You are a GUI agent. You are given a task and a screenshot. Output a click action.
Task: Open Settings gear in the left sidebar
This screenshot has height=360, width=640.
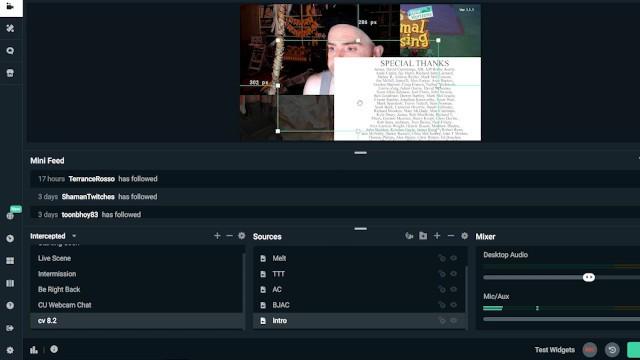[x=10, y=350]
